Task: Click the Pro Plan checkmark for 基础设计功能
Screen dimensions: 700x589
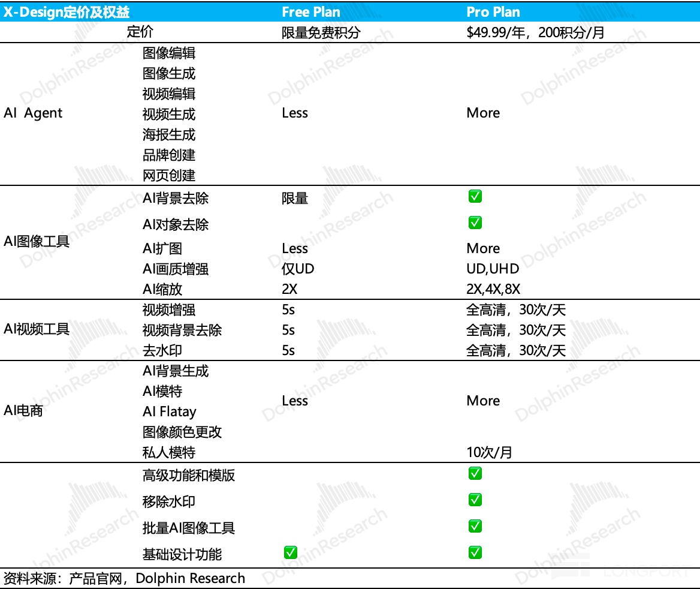Action: click(x=475, y=553)
